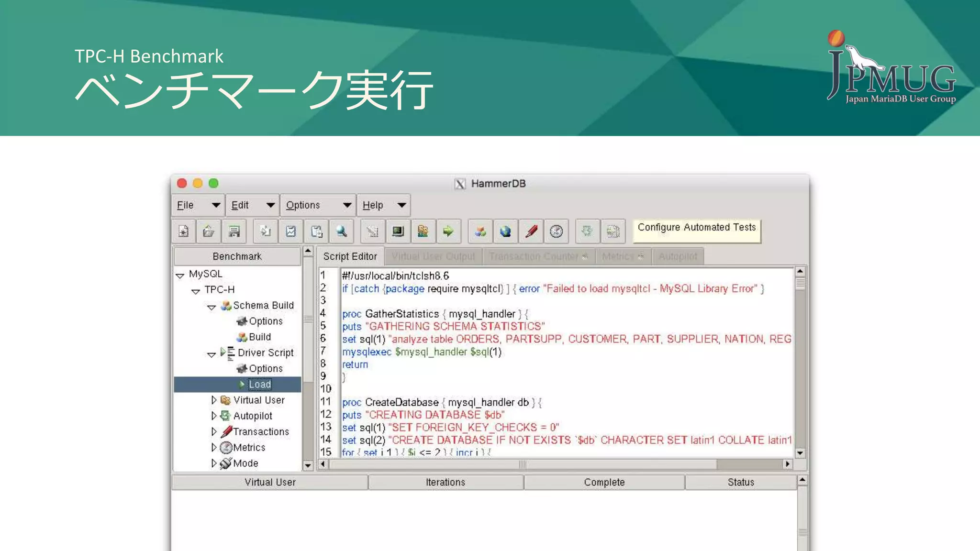This screenshot has height=551, width=980.
Task: Click the open folder toolbar icon
Action: pyautogui.click(x=209, y=231)
